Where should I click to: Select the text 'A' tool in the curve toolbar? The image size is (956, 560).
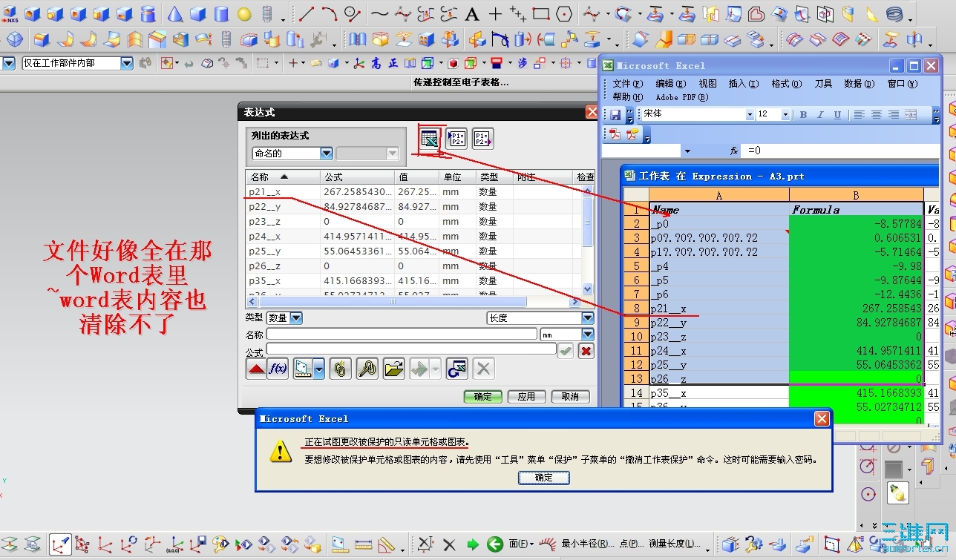click(471, 14)
